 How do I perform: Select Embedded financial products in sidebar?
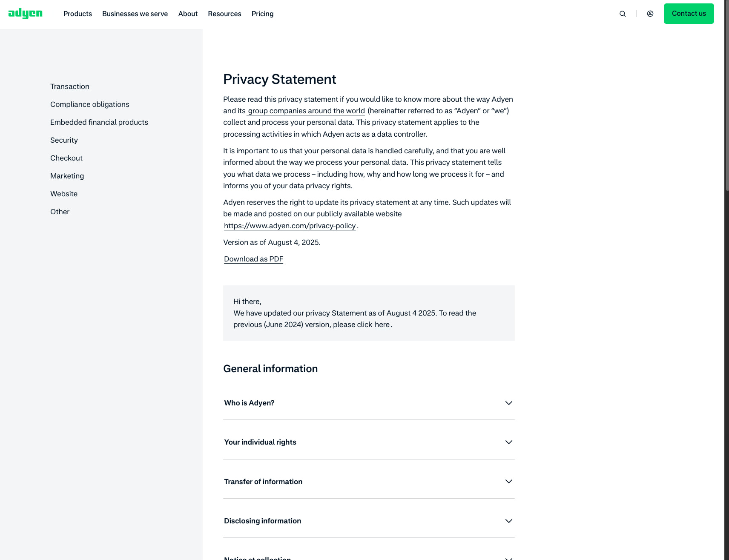point(99,122)
